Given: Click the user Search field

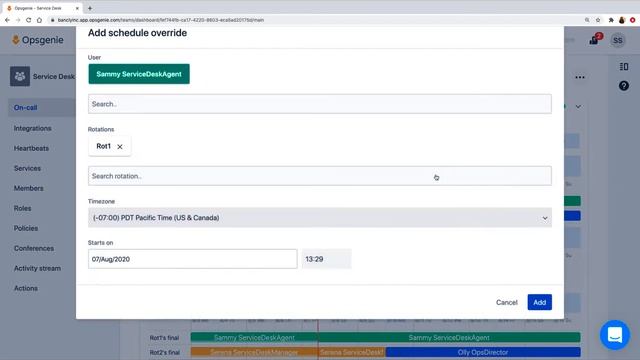Looking at the screenshot, I should pyautogui.click(x=320, y=104).
